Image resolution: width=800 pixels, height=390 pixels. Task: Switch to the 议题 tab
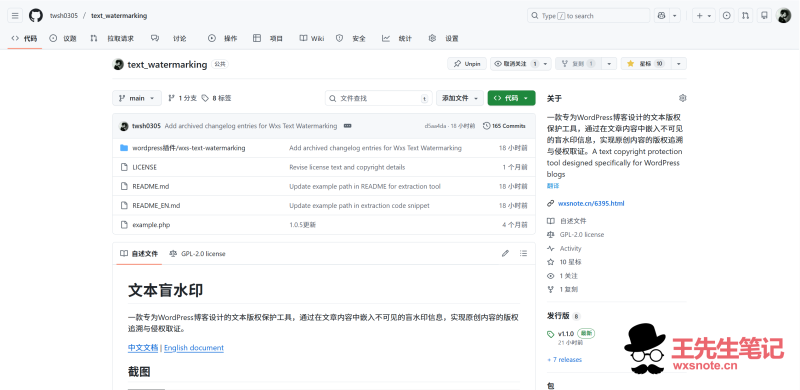pyautogui.click(x=63, y=38)
